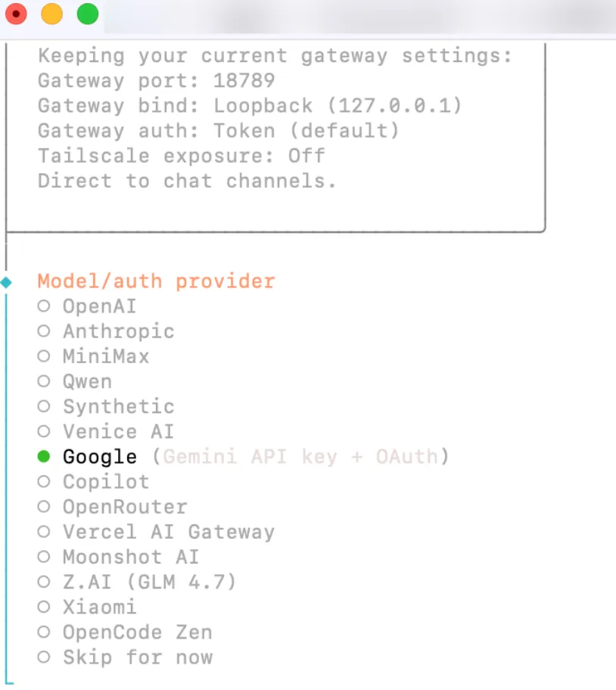
Task: Close the terminal window with red button
Action: [17, 14]
